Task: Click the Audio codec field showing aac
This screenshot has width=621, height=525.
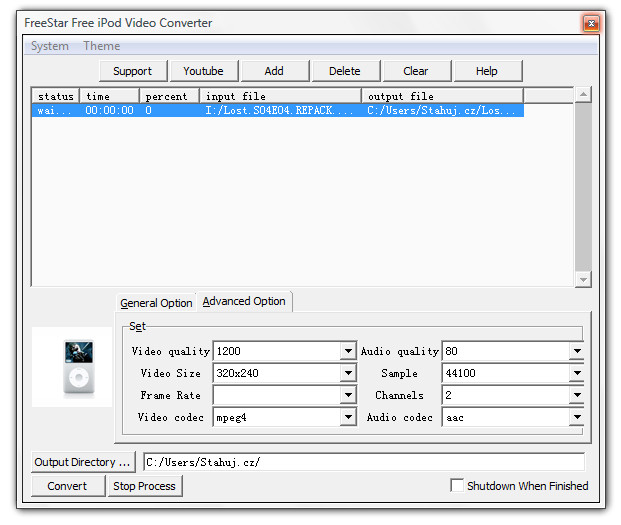Action: [506, 417]
